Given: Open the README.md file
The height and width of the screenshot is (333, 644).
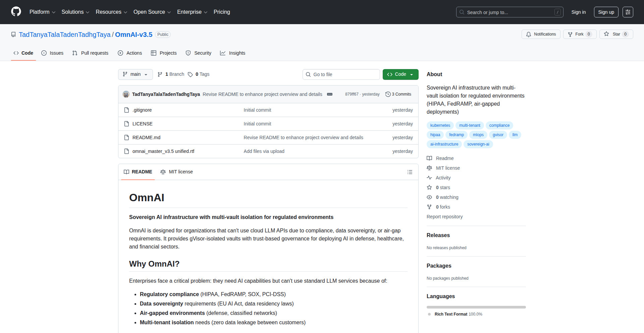Looking at the screenshot, I should coord(146,137).
